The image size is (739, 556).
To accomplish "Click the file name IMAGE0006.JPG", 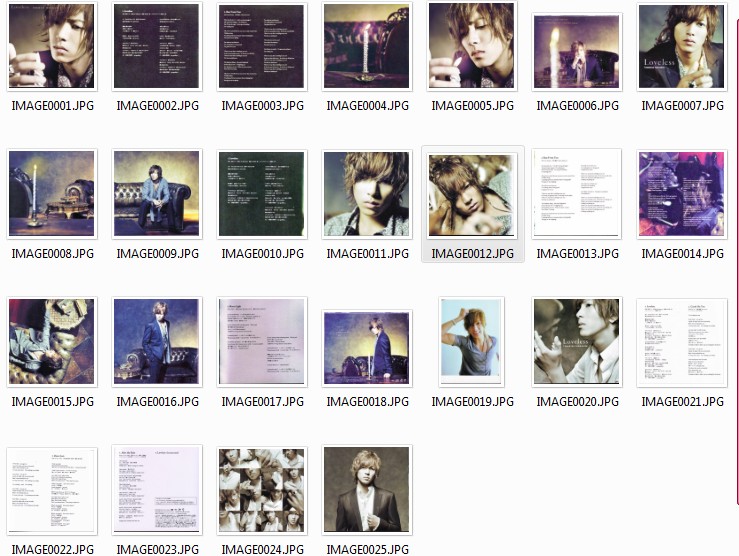I will (x=577, y=106).
